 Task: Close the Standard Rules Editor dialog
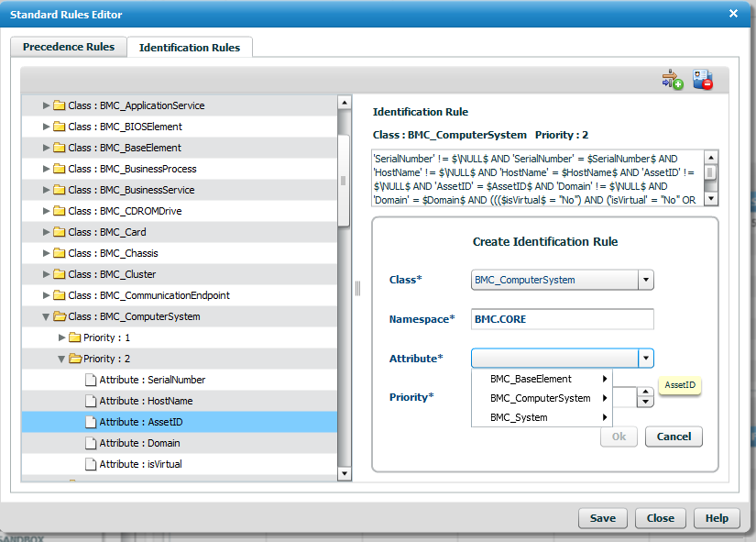click(733, 14)
